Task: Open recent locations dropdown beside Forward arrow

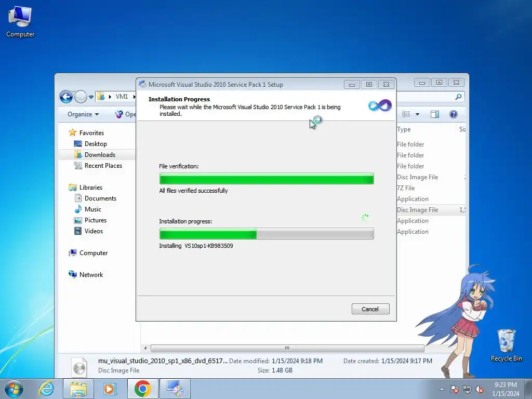Action: coord(91,97)
